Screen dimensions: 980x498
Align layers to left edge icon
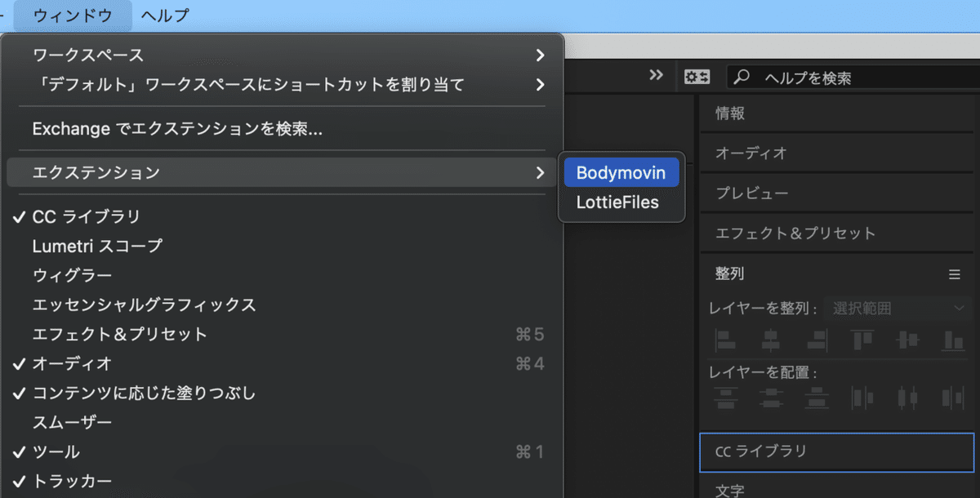click(725, 339)
